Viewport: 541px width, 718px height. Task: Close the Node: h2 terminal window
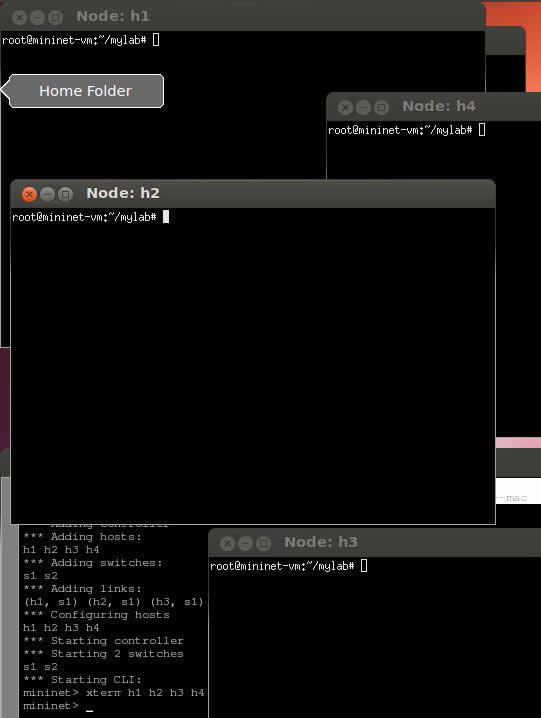point(29,194)
